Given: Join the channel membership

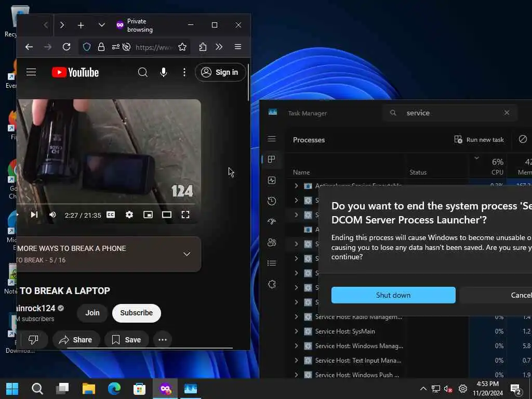Looking at the screenshot, I should click(92, 313).
